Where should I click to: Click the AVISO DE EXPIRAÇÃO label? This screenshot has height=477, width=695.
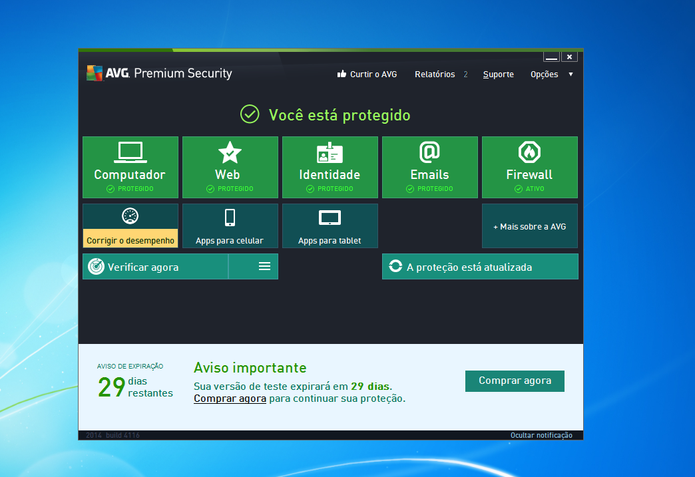pyautogui.click(x=130, y=366)
